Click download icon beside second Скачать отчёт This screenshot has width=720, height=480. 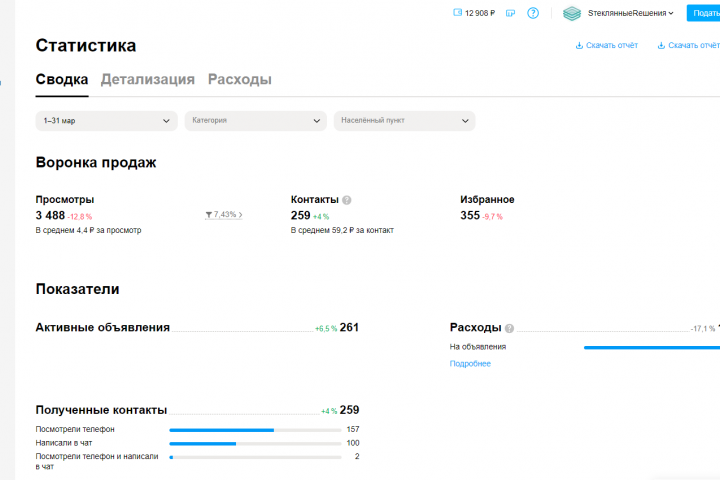(661, 45)
